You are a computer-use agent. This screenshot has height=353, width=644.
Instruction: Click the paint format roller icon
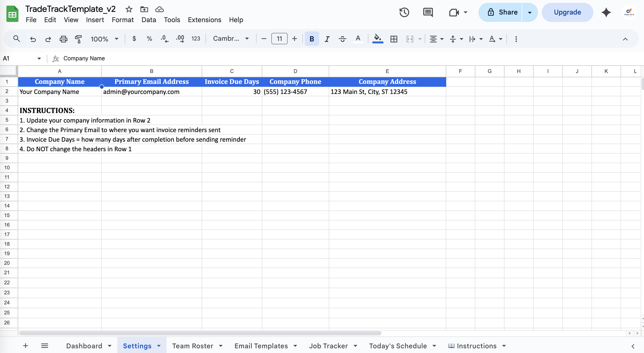click(78, 39)
